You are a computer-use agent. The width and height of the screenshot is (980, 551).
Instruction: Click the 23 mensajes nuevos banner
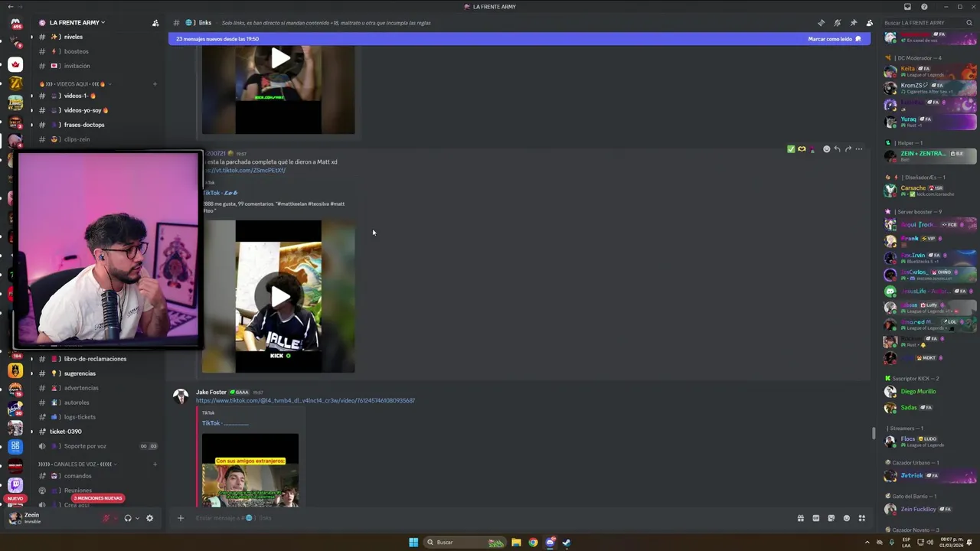pos(519,39)
